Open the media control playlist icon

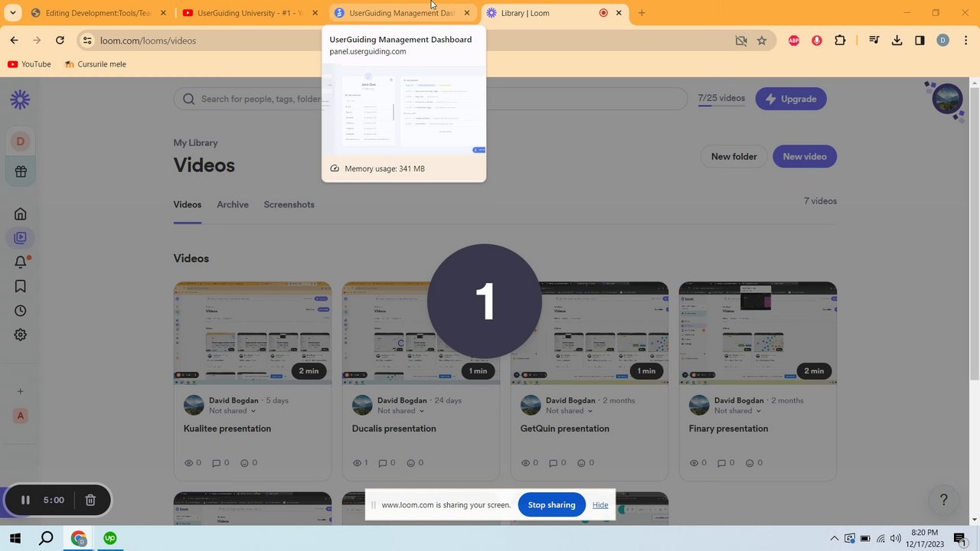pyautogui.click(x=874, y=41)
